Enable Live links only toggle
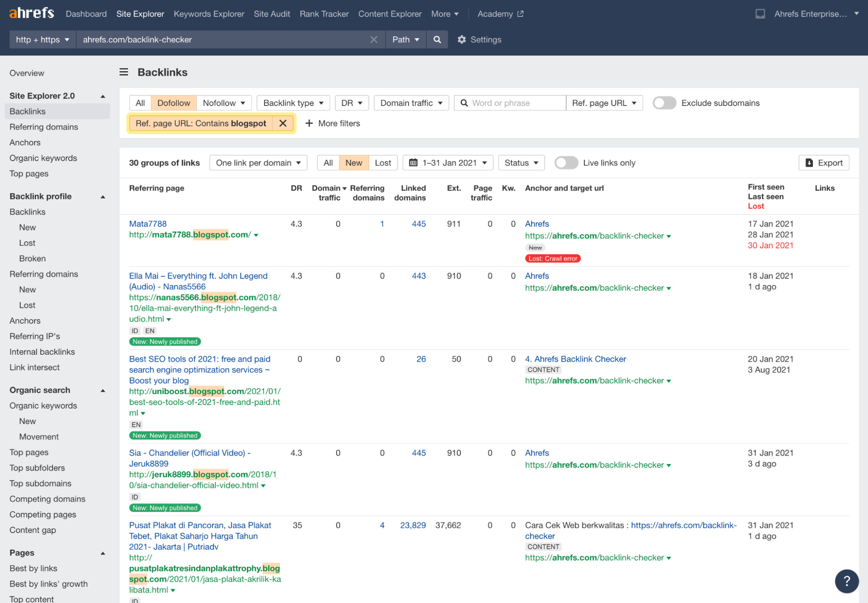This screenshot has width=868, height=603. 566,163
